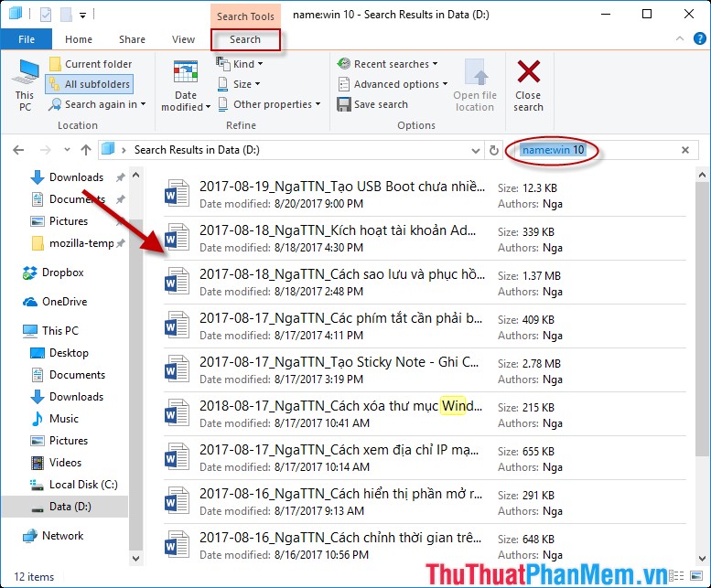711x588 pixels.
Task: Select Local Disk (C:)
Action: 83,485
